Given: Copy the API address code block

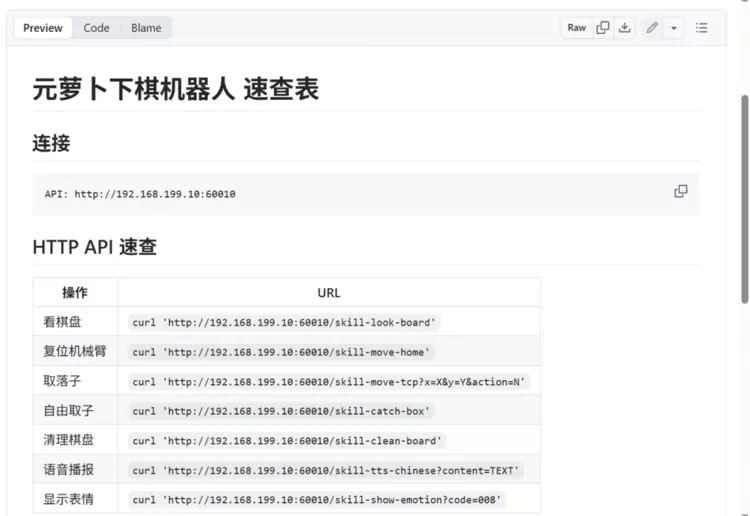Looking at the screenshot, I should click(681, 191).
